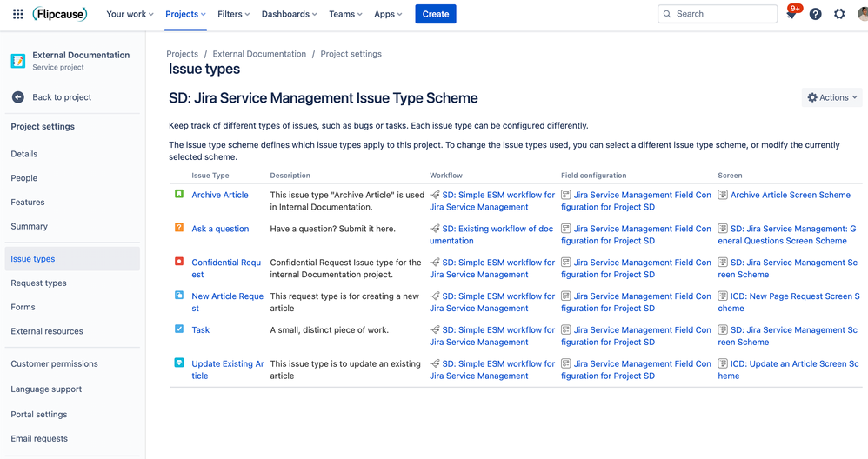The image size is (868, 459).
Task: Click the Update Existing Article type icon
Action: point(179,363)
